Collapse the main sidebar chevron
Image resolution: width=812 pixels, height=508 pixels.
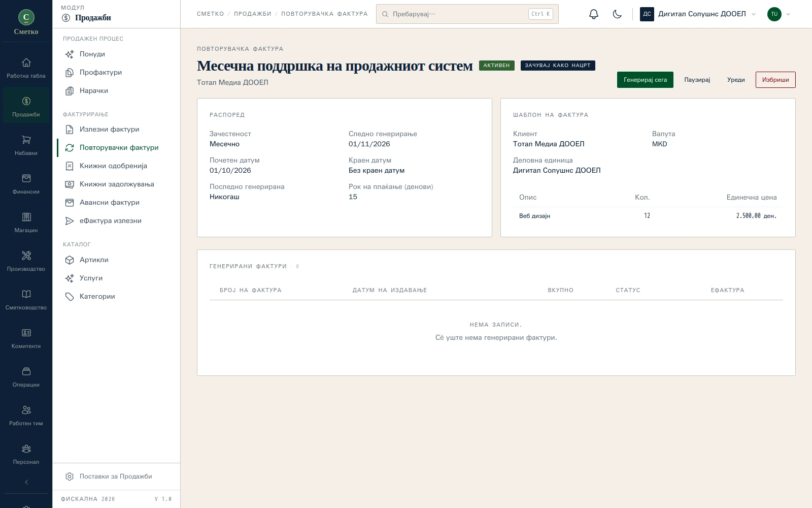(26, 482)
